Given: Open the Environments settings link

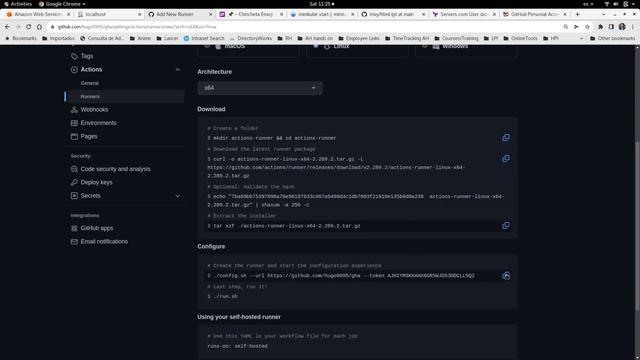Looking at the screenshot, I should coord(98,123).
